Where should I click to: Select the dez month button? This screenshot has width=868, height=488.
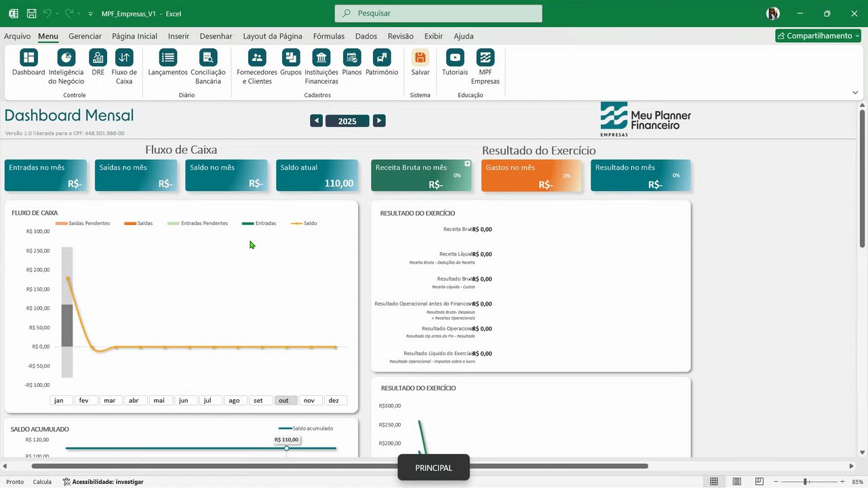point(336,401)
